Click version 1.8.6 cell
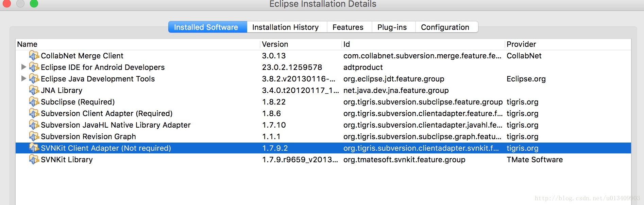The width and height of the screenshot is (644, 205). [271, 113]
